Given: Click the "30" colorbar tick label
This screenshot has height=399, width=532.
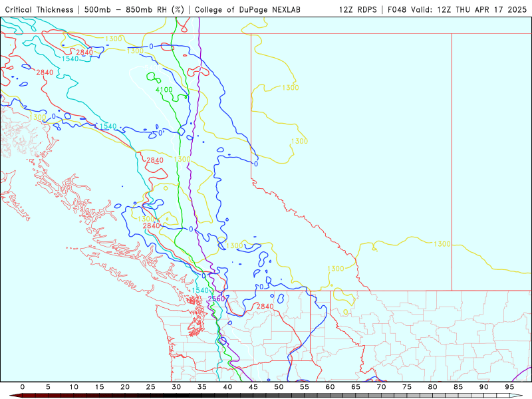Looking at the screenshot, I should point(176,387).
